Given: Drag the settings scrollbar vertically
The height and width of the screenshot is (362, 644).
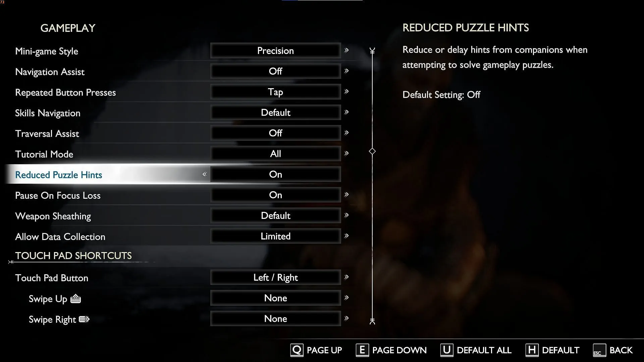Looking at the screenshot, I should 372,151.
